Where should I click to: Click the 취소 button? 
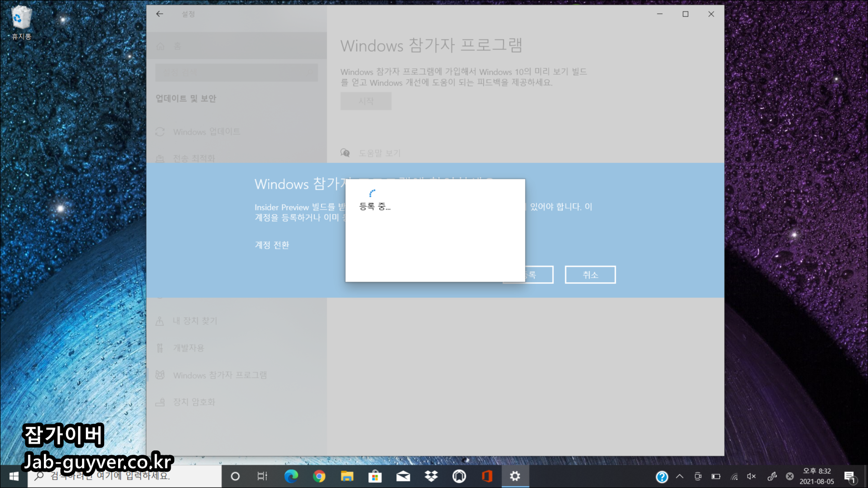pos(590,275)
